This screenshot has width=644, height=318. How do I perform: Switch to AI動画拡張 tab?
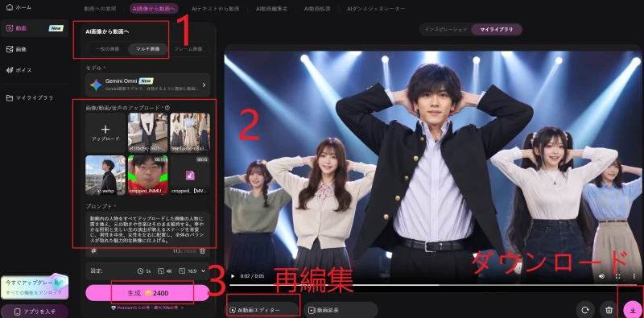[317, 8]
